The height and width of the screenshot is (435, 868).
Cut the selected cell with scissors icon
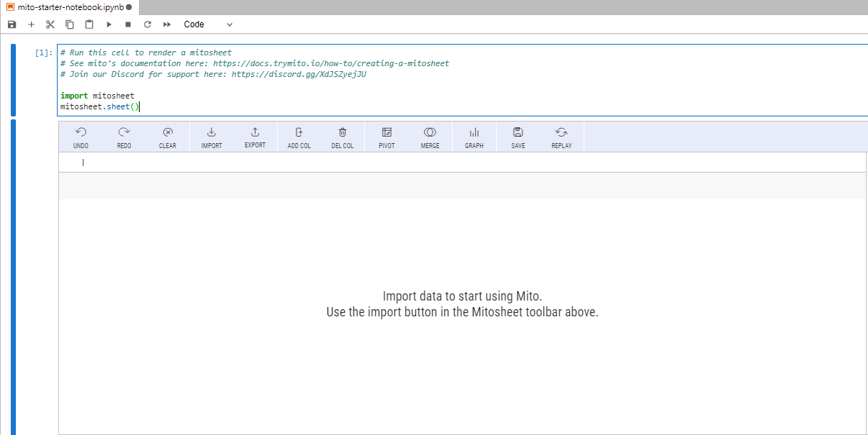pos(50,24)
